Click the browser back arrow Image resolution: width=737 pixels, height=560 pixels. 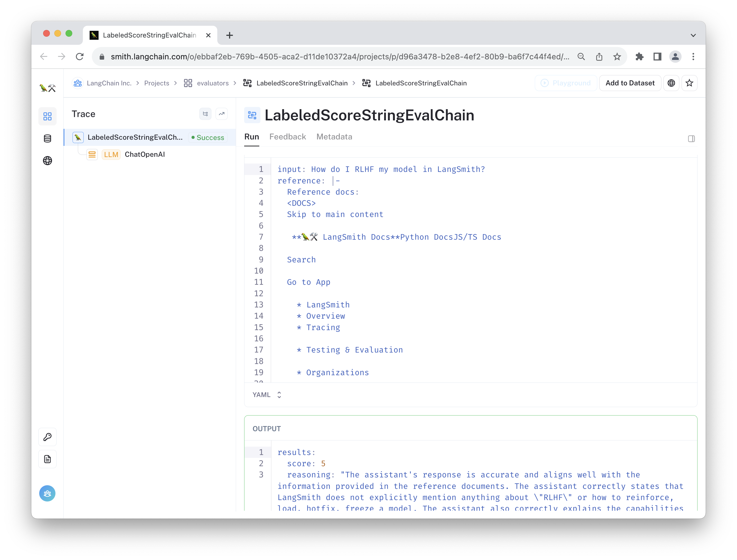pyautogui.click(x=44, y=57)
